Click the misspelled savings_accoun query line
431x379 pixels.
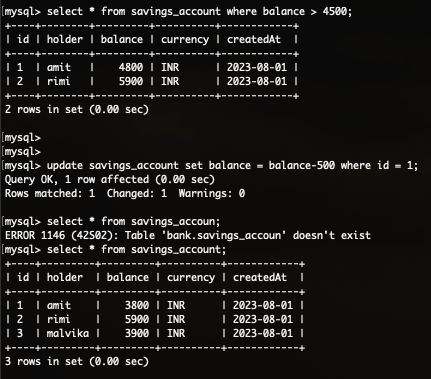(112, 222)
